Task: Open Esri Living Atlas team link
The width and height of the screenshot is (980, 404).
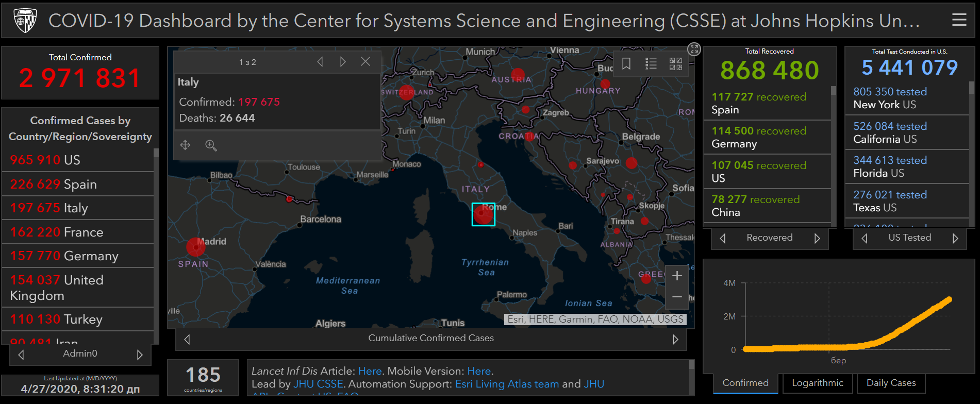Action: click(507, 384)
